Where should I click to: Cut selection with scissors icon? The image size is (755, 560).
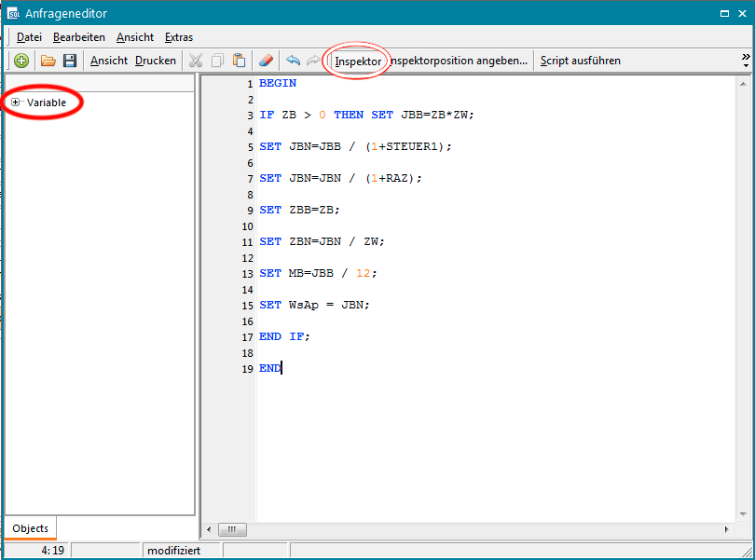196,61
